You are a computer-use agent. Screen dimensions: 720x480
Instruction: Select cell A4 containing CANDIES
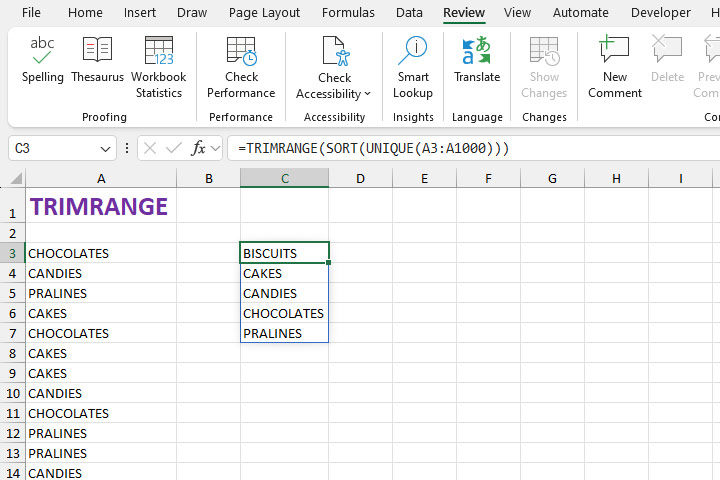(x=101, y=273)
